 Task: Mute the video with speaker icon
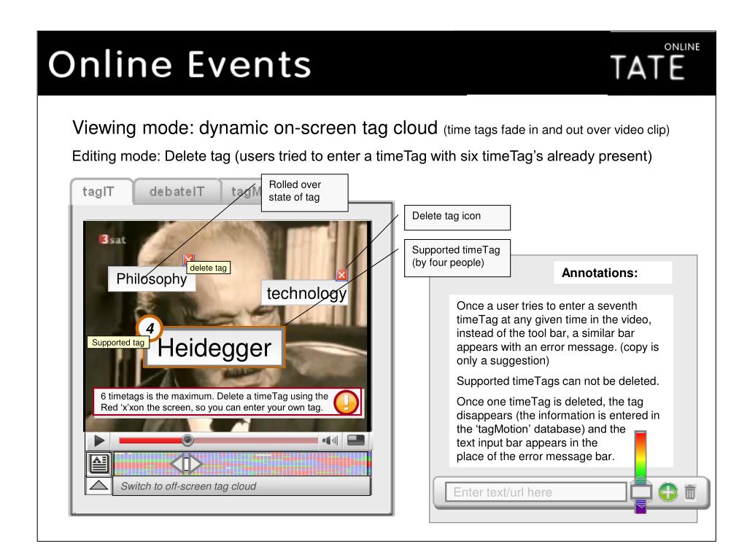[x=329, y=440]
